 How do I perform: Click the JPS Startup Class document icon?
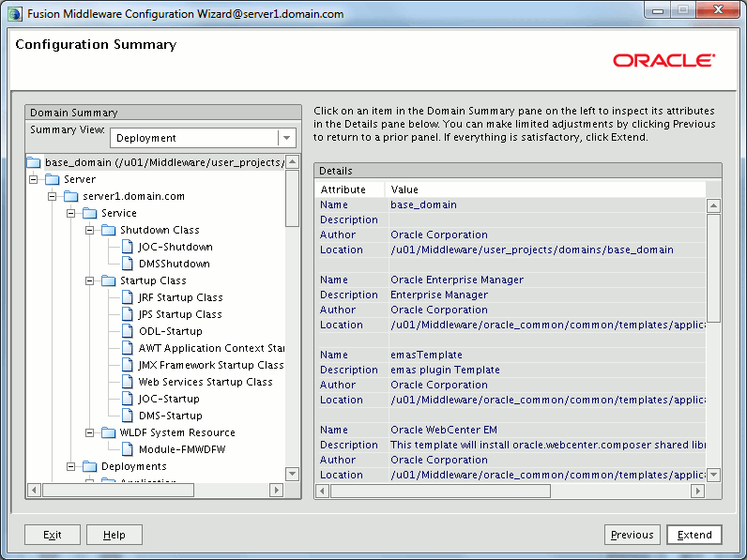point(128,314)
